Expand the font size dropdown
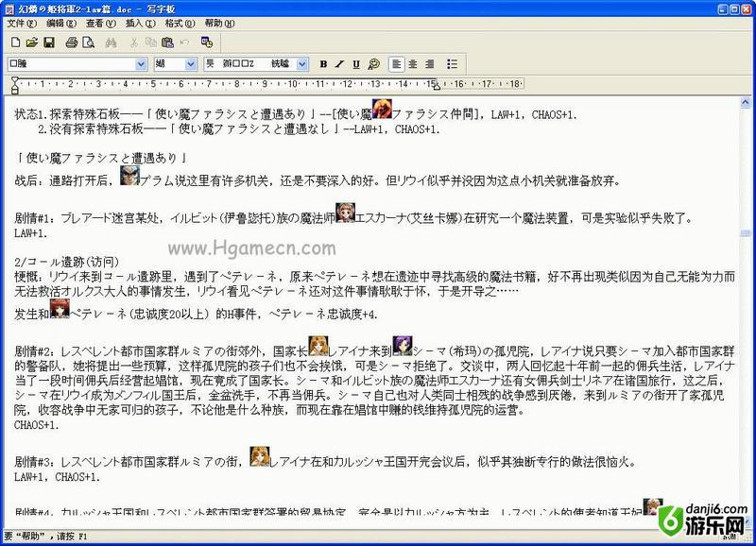The image size is (756, 546). pos(193,64)
